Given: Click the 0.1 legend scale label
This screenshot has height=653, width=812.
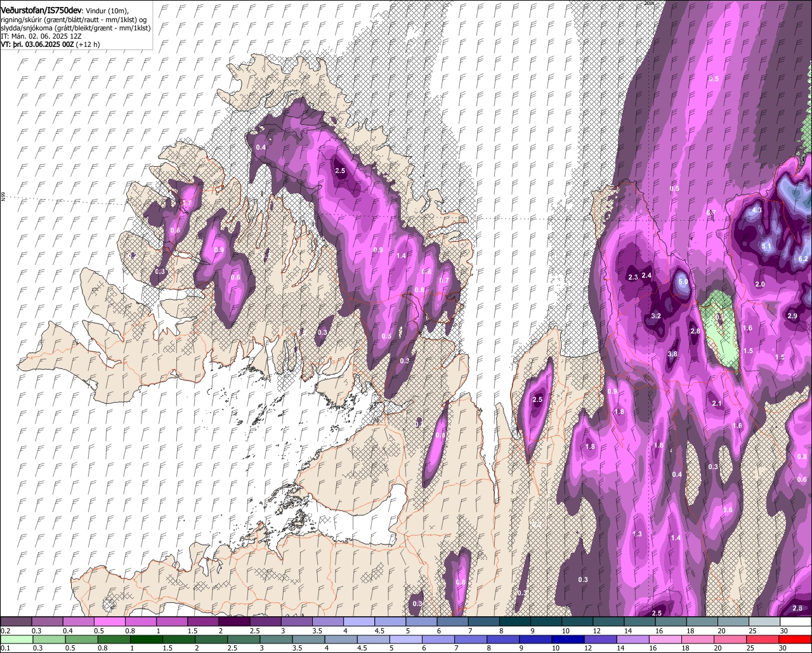Looking at the screenshot, I should (x=5, y=648).
